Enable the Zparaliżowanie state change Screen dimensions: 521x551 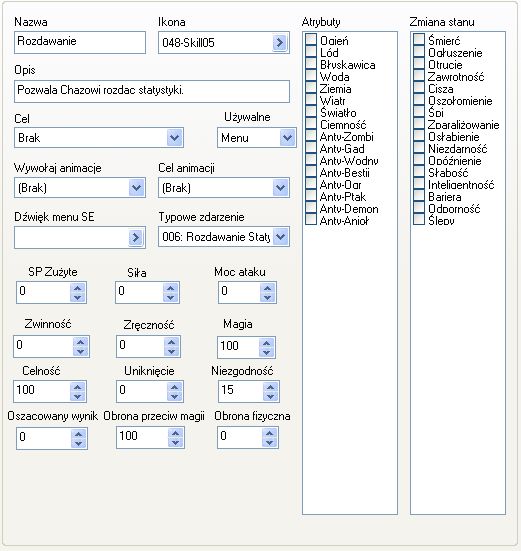[x=419, y=123]
